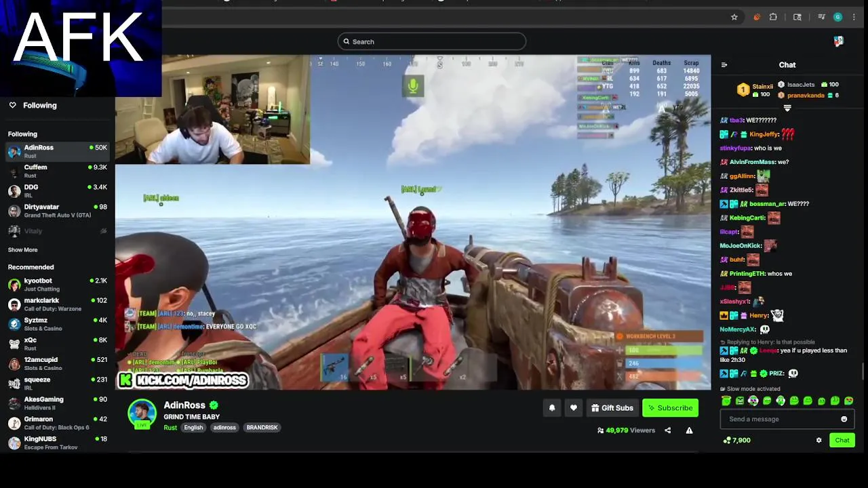Open the DDG channel in the sidebar

coord(57,190)
